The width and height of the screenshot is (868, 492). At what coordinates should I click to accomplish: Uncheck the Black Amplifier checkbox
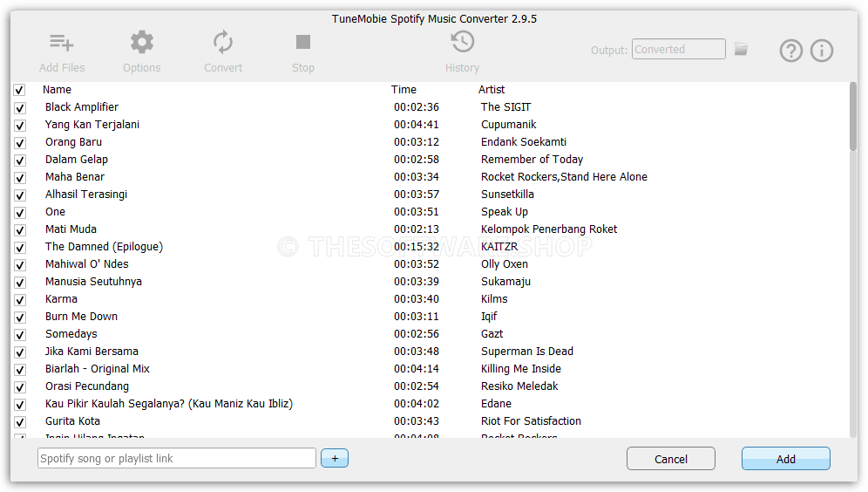tap(20, 108)
